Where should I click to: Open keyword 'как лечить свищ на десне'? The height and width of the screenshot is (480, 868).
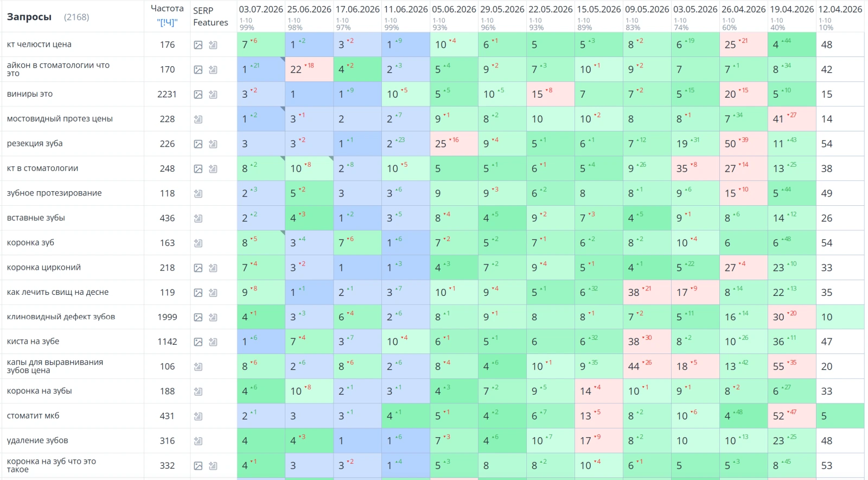pos(58,292)
